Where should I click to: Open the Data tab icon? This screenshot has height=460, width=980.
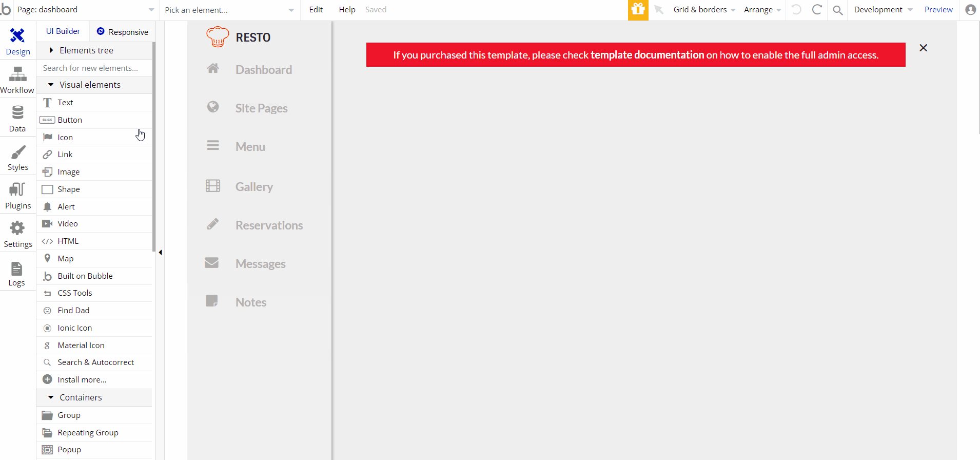tap(17, 112)
